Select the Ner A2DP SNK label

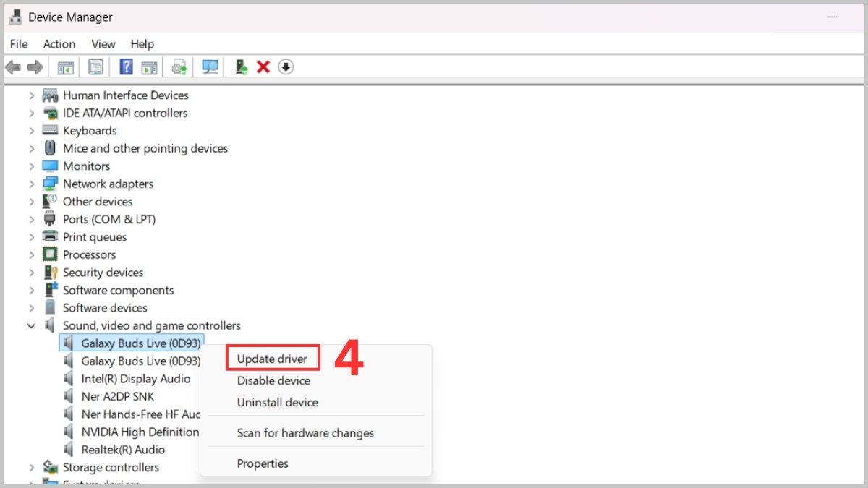point(117,396)
